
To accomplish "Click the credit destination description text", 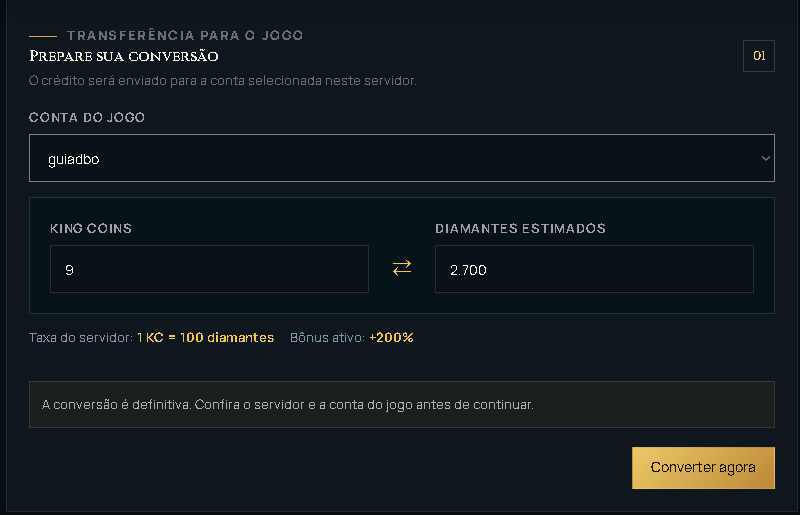I will coord(222,81).
